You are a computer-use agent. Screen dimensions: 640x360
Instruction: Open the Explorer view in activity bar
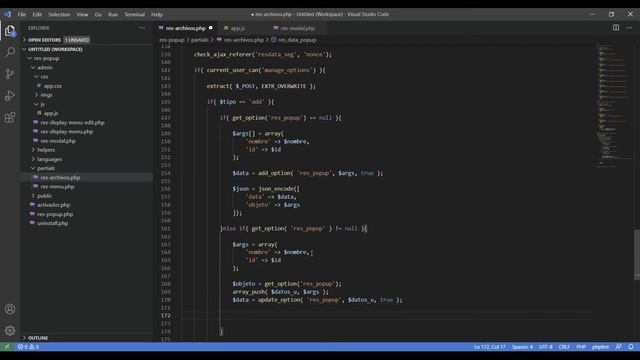point(10,31)
